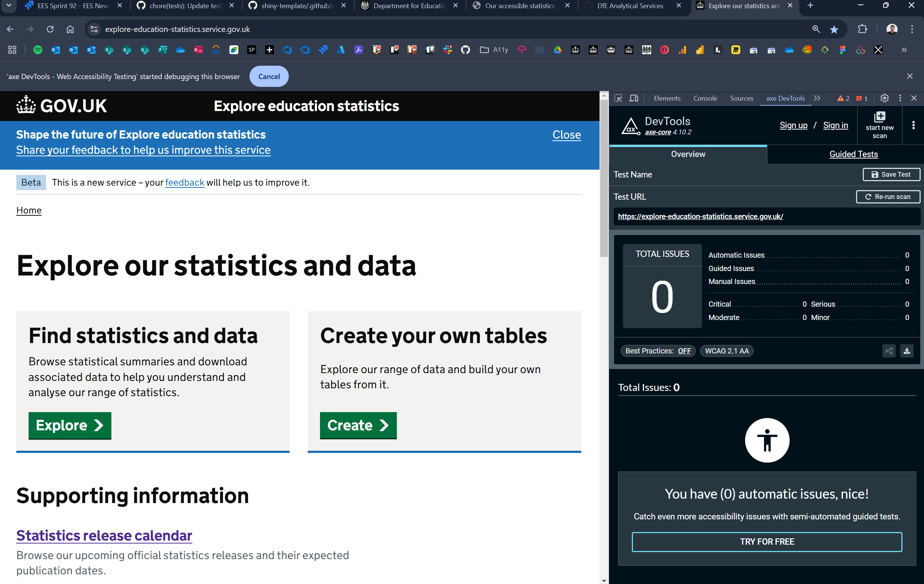
Task: Toggle device toolbar icon
Action: click(x=634, y=98)
